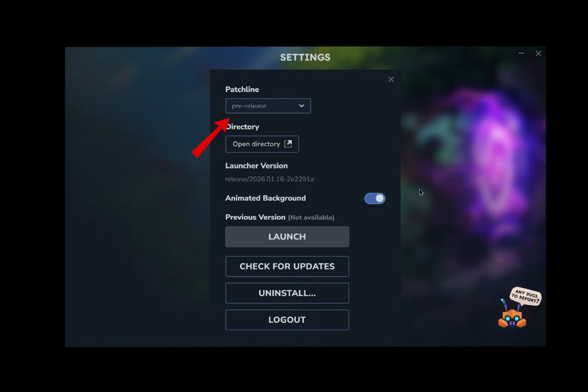Click the 'Any bugs to report?' speech bubble

[526, 296]
